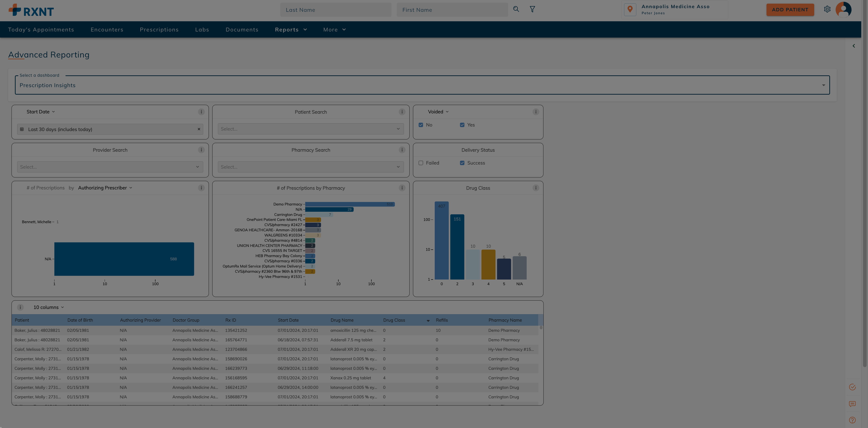The width and height of the screenshot is (868, 428).
Task: Uncheck the Success delivery status checkbox
Action: click(x=462, y=163)
